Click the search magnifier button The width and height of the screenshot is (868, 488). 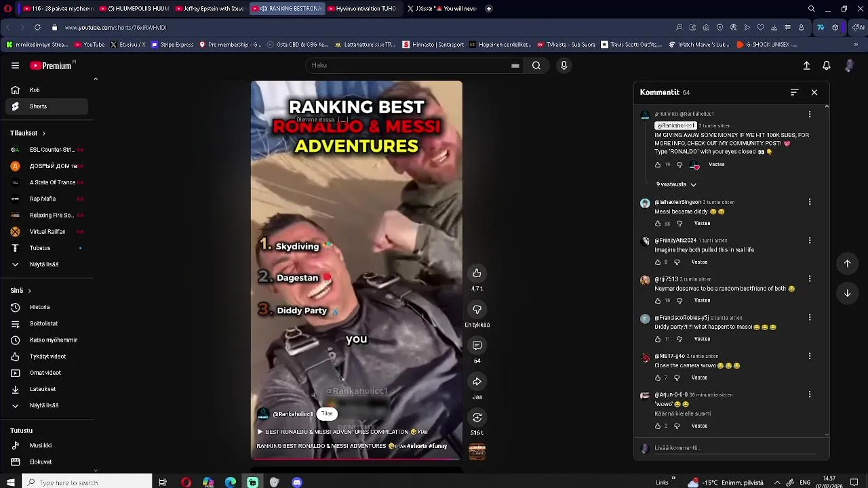pos(536,66)
